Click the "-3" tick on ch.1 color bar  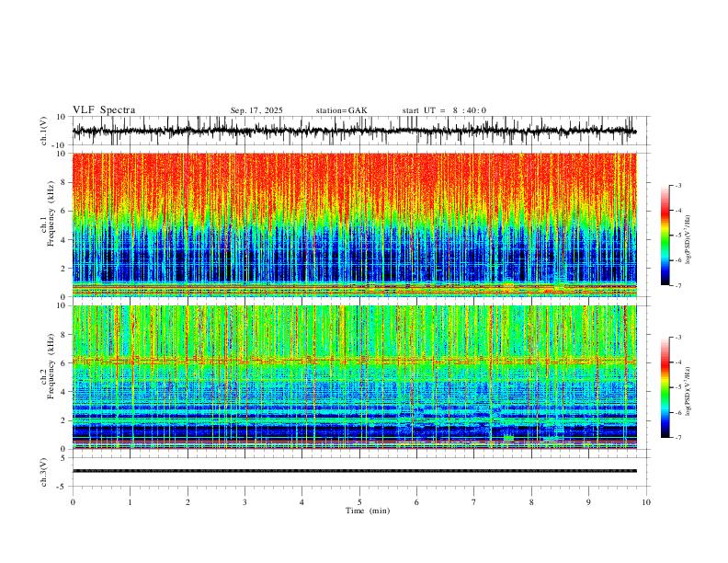[678, 185]
